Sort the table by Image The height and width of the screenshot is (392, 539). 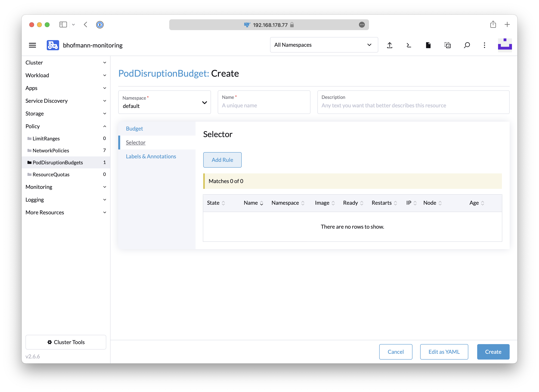(325, 203)
